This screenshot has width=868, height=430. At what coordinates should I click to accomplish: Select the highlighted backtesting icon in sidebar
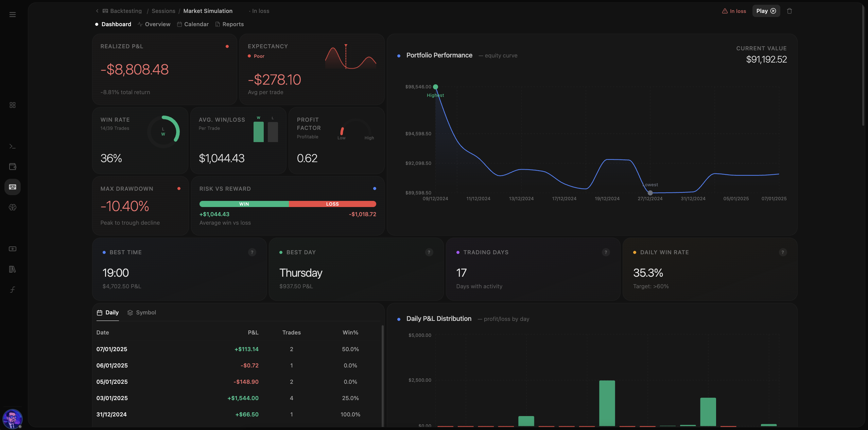(x=13, y=187)
